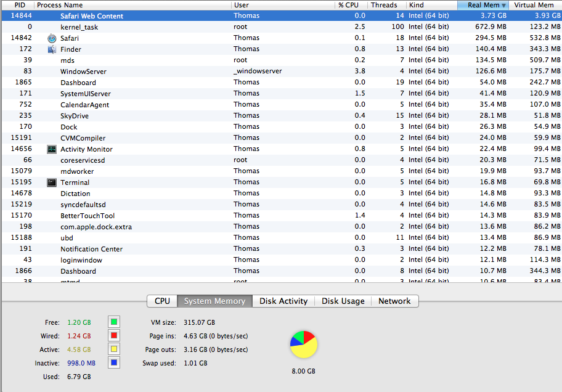Click the 3.73 GB real memory value
Screen dimensions: 562x392
[494, 15]
